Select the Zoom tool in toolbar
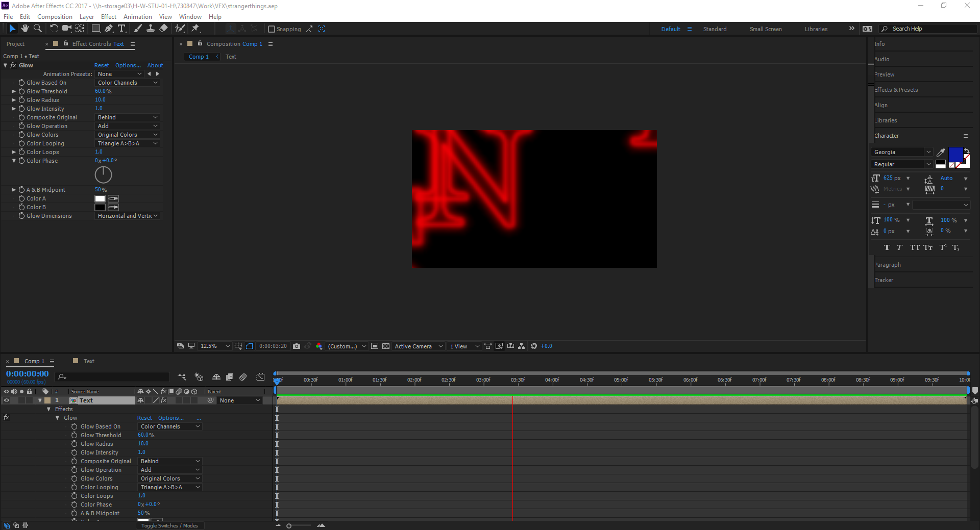The height and width of the screenshot is (530, 980). (x=38, y=29)
